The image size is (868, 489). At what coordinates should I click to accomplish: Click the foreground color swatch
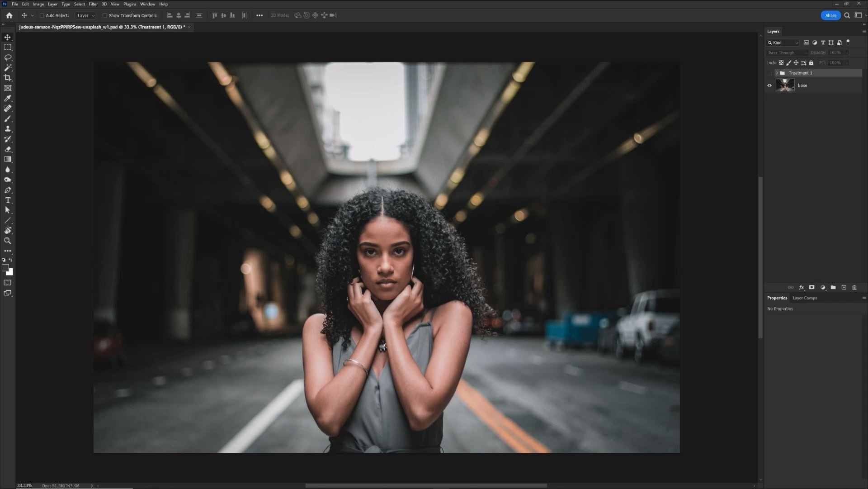click(x=5, y=268)
